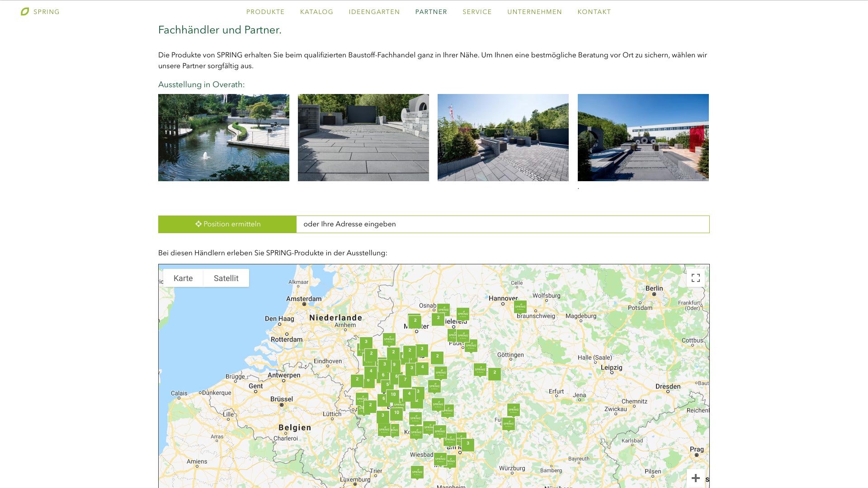
Task: Click Brüssel label on the map
Action: pos(282,399)
